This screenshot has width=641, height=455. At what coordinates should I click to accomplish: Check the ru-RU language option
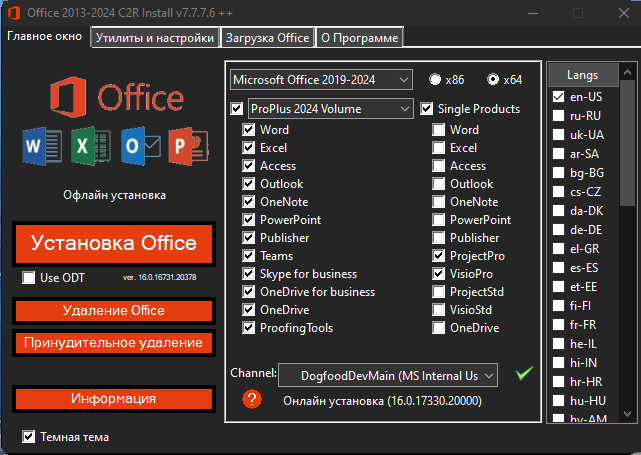pyautogui.click(x=558, y=116)
